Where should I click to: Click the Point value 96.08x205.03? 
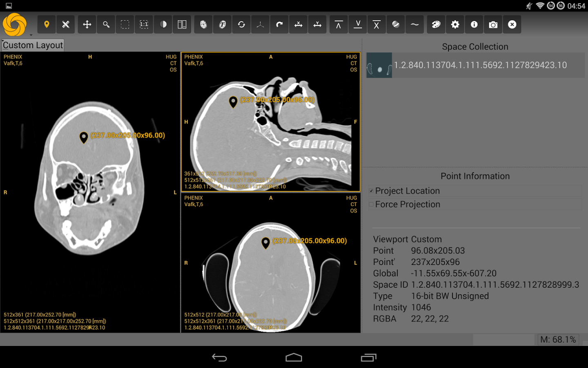tap(438, 251)
